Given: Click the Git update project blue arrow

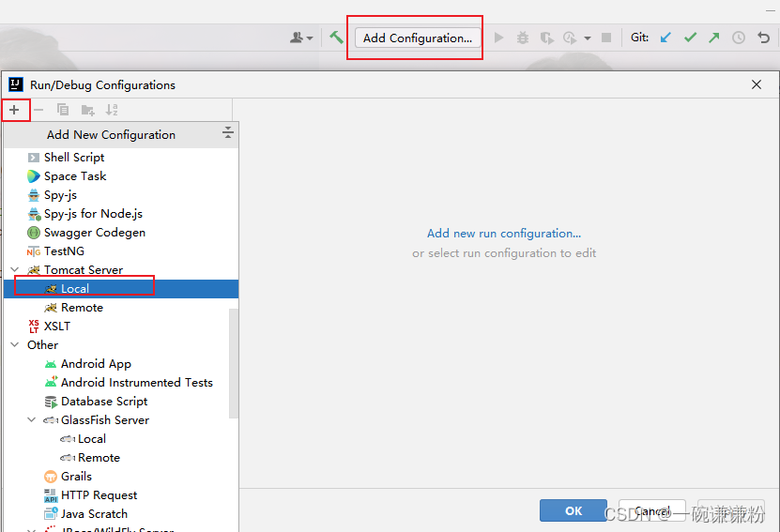Looking at the screenshot, I should (x=665, y=38).
